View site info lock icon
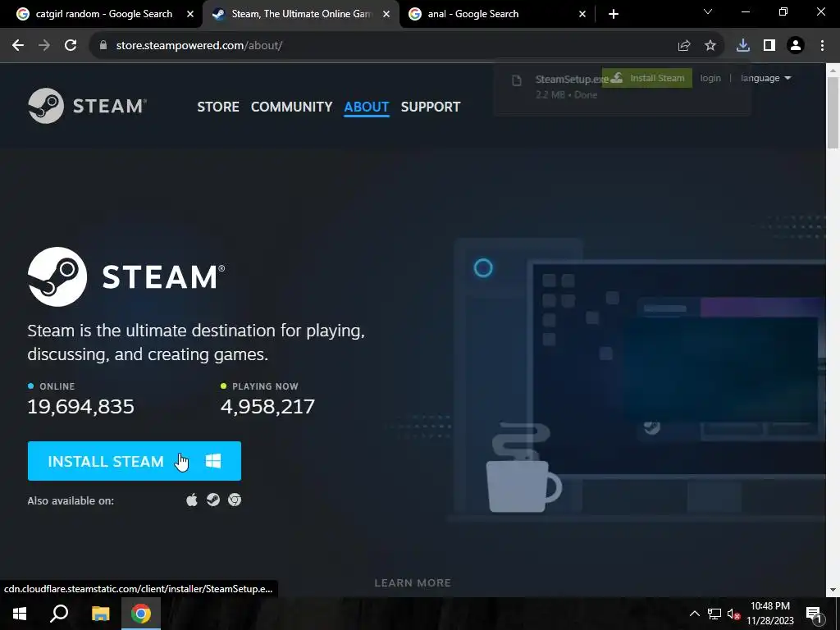The height and width of the screenshot is (630, 840). click(103, 46)
